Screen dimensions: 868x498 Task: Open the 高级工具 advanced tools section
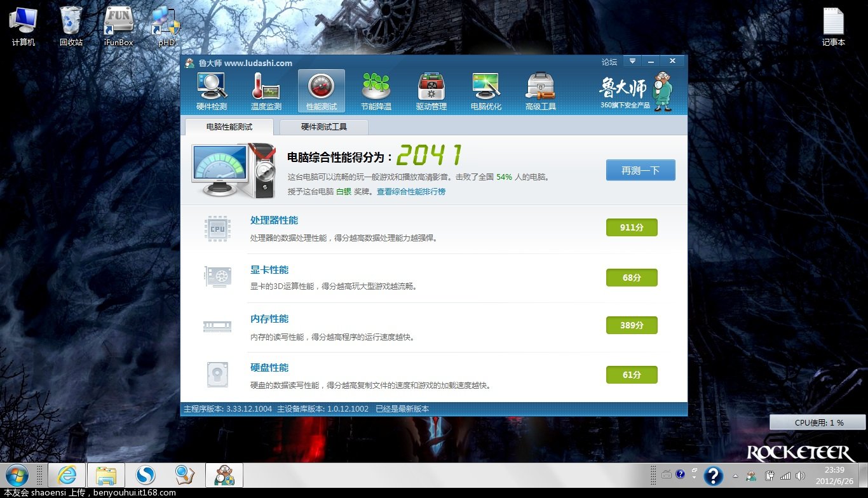pyautogui.click(x=541, y=91)
